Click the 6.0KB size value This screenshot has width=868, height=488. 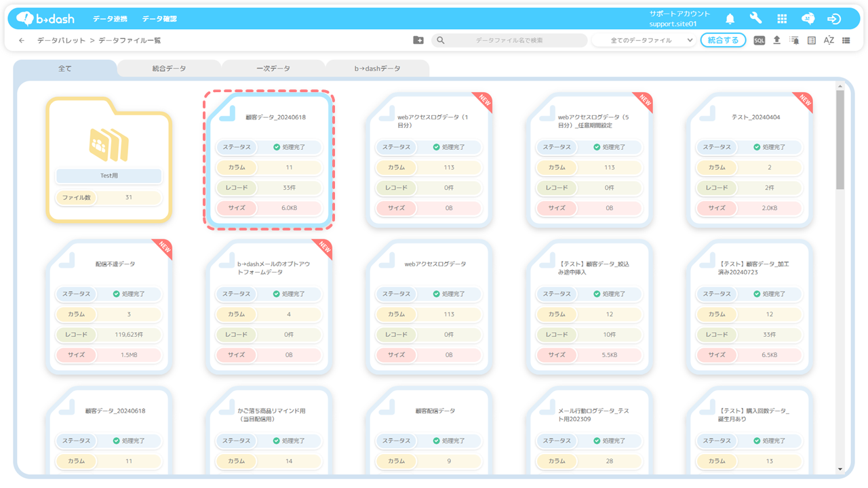click(289, 208)
